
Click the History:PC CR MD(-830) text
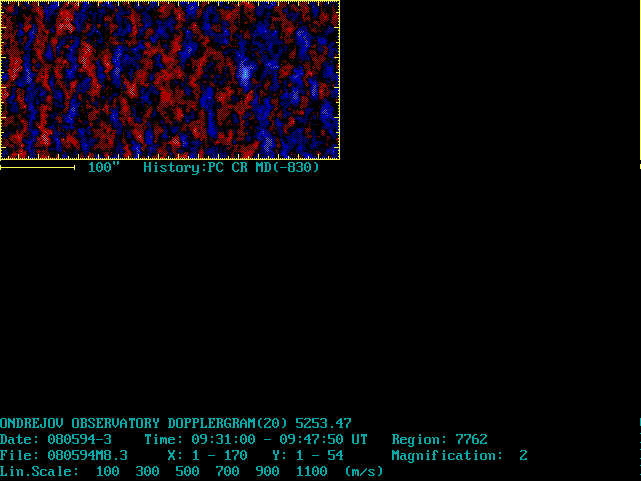[231, 167]
